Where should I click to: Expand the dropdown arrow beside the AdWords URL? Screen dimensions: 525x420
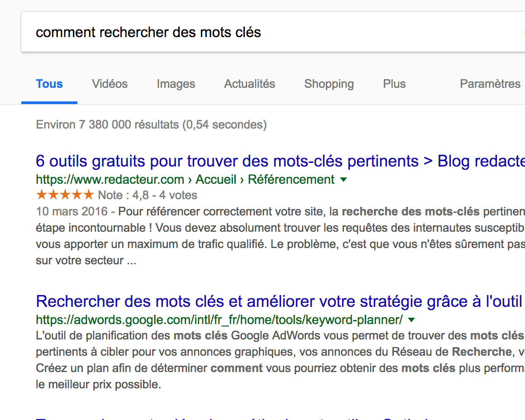[411, 320]
